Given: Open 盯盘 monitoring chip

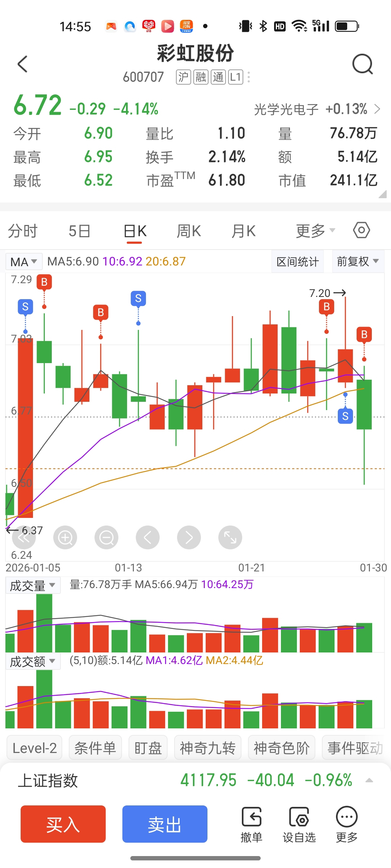Looking at the screenshot, I should (x=148, y=748).
